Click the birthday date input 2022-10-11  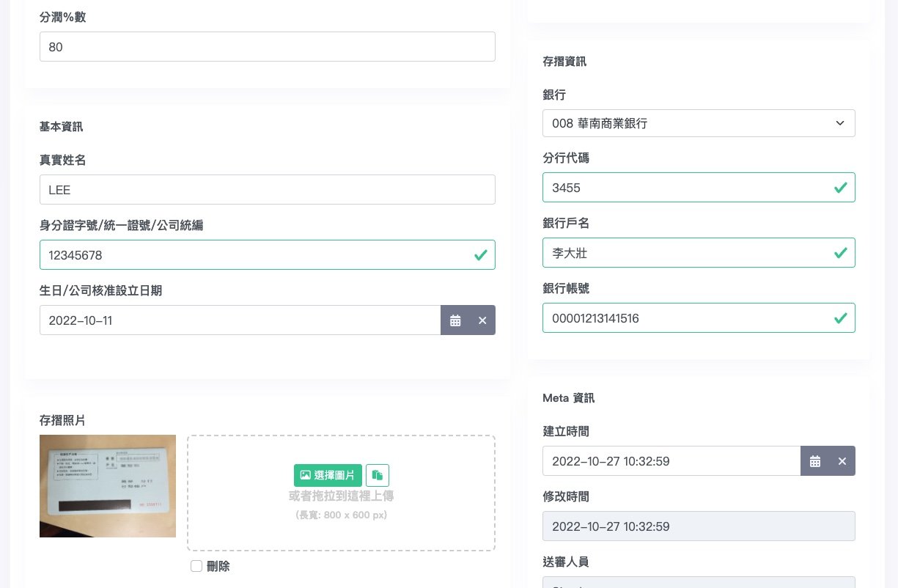tap(240, 320)
